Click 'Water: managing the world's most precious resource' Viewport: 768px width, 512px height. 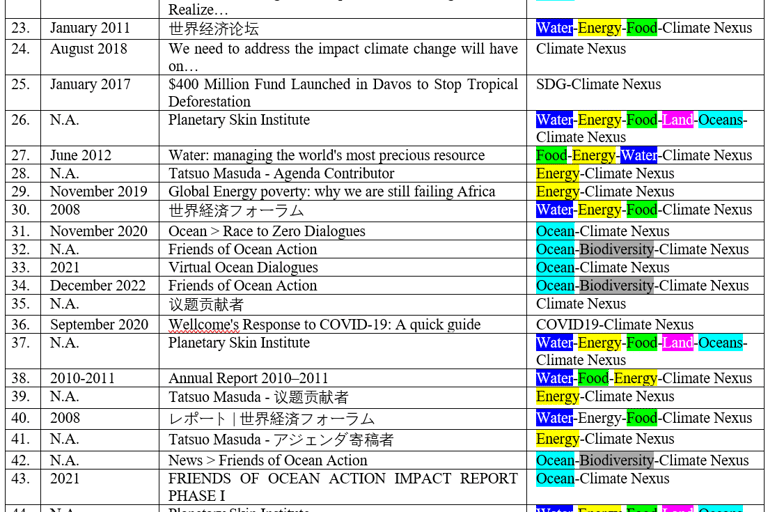click(x=327, y=155)
